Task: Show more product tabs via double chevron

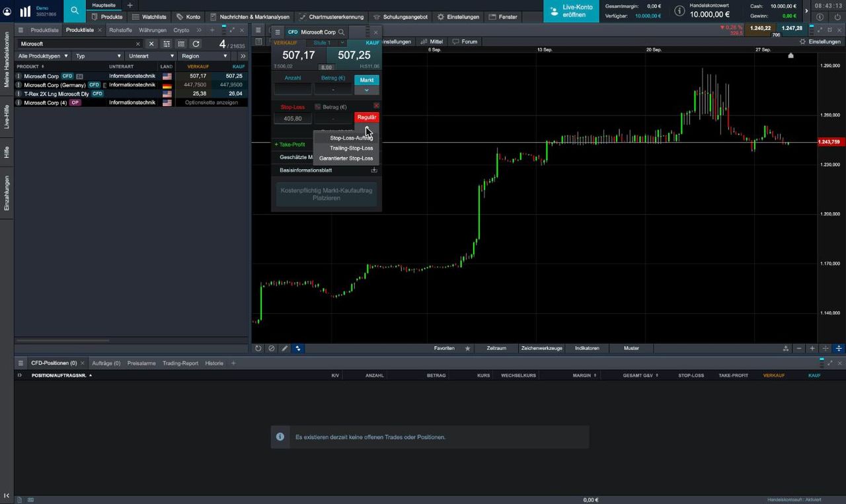Action: 199,30
